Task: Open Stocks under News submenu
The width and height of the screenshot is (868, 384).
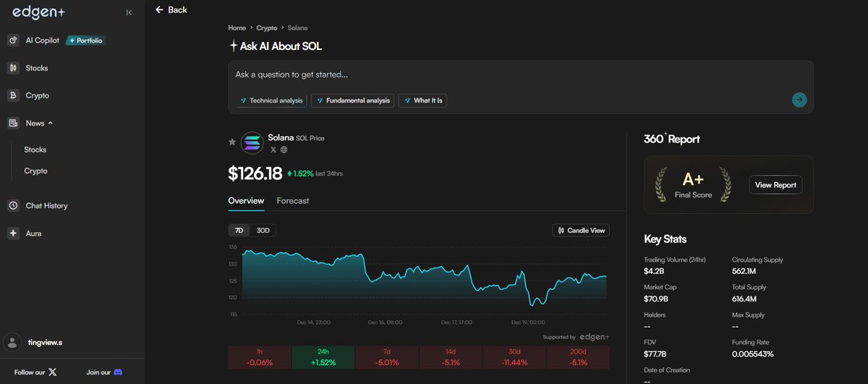Action: pyautogui.click(x=35, y=150)
